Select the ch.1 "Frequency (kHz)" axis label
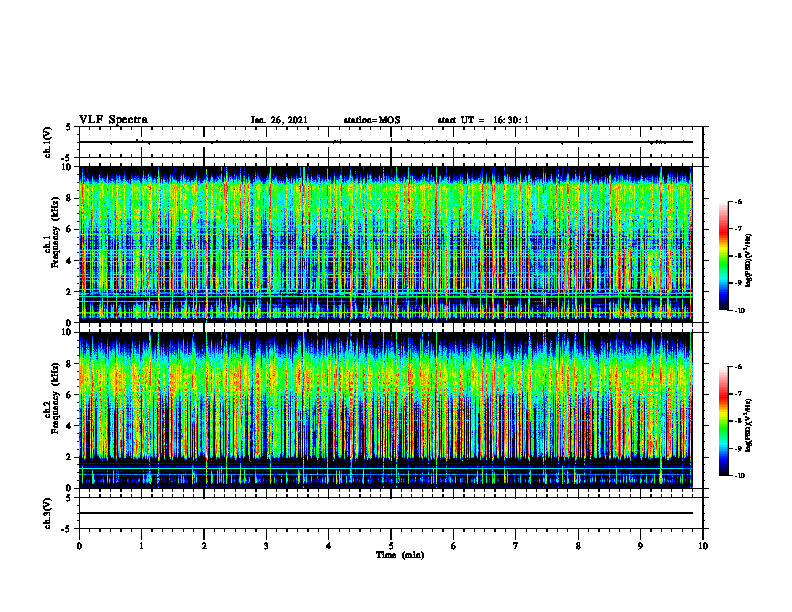This screenshot has width=792, height=612. pyautogui.click(x=54, y=232)
